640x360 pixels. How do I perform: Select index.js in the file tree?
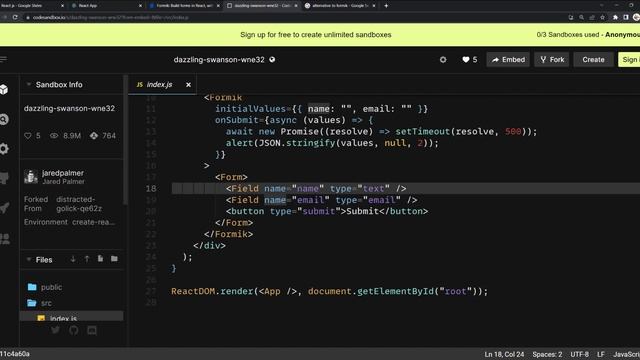pos(71,317)
